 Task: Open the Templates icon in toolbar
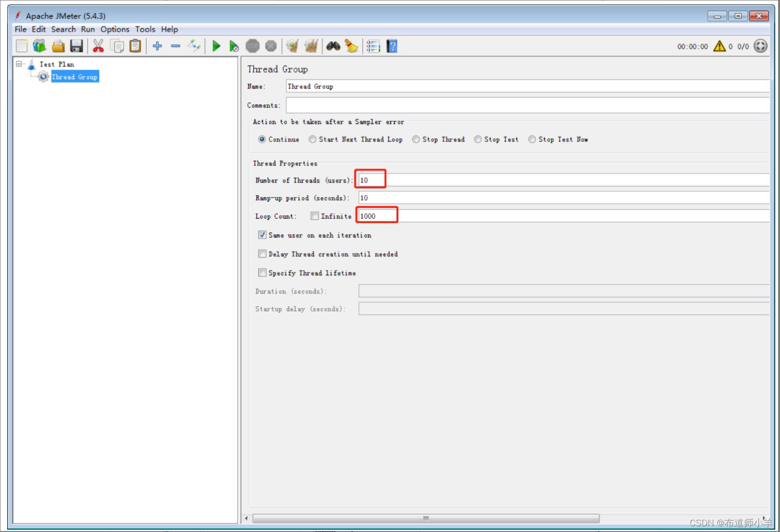pyautogui.click(x=39, y=46)
